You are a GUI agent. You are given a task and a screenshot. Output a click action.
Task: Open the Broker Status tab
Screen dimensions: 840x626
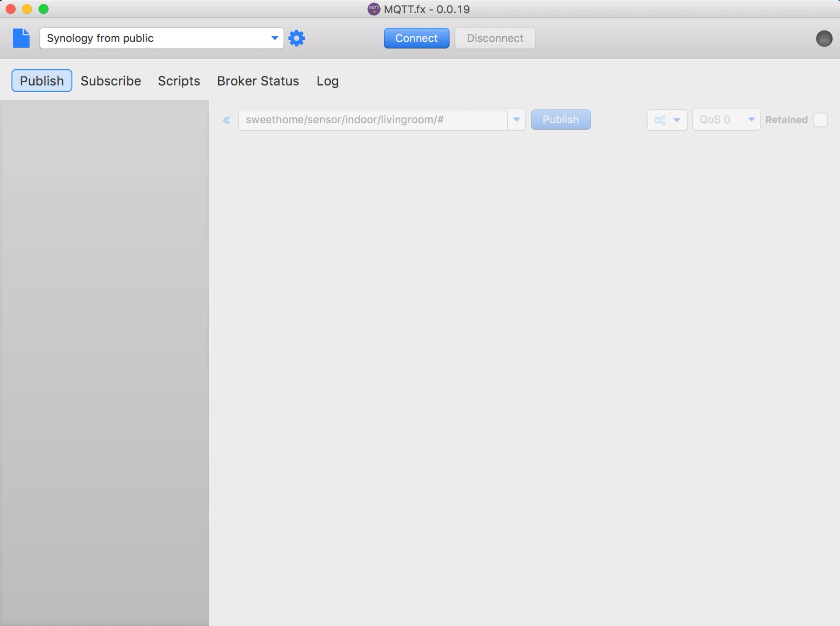258,81
